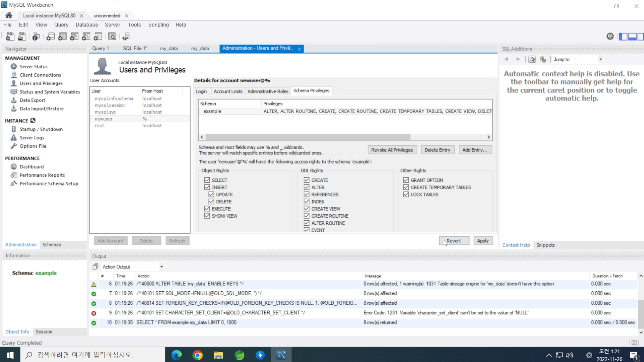This screenshot has width=644, height=362.
Task: Open an SQL script file via toolbar
Action: [22, 36]
